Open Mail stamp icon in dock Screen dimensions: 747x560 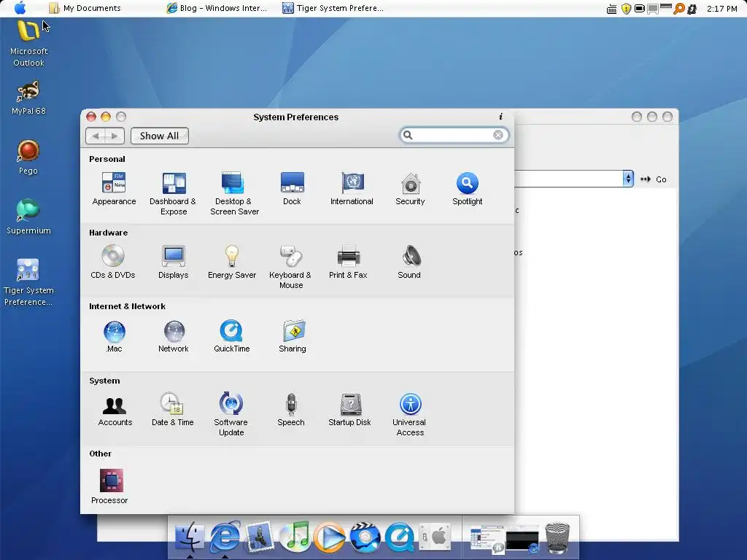pyautogui.click(x=260, y=537)
